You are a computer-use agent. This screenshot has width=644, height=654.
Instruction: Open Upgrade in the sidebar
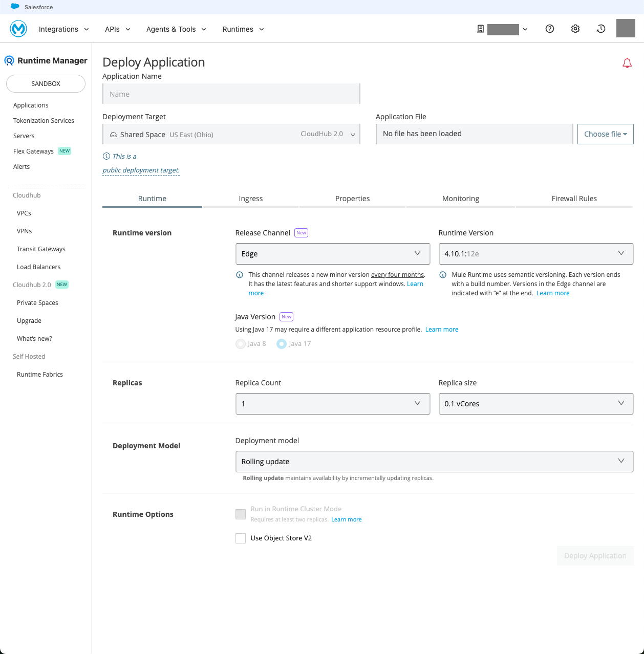tap(29, 321)
